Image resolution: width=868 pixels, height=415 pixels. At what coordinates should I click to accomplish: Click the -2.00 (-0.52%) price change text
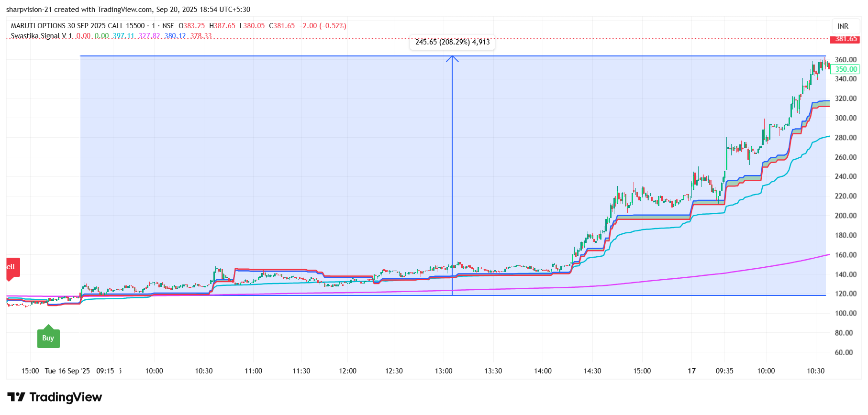coord(323,26)
